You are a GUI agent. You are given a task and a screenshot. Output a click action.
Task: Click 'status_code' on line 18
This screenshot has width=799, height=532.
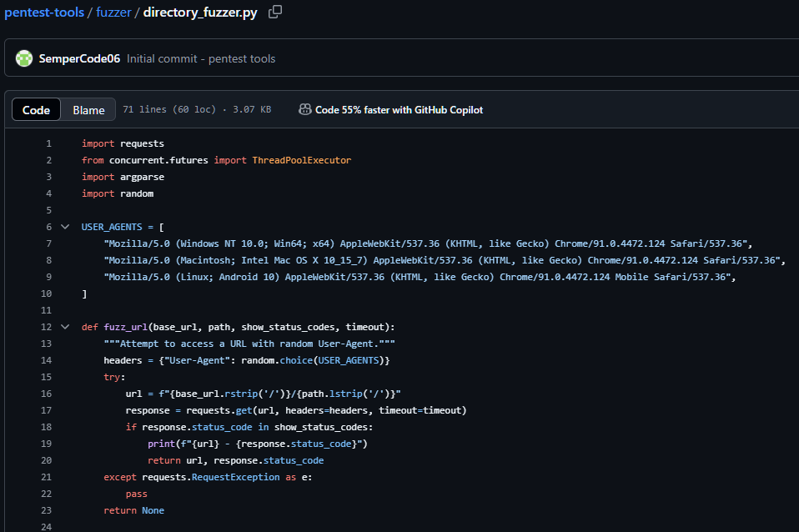pos(222,427)
